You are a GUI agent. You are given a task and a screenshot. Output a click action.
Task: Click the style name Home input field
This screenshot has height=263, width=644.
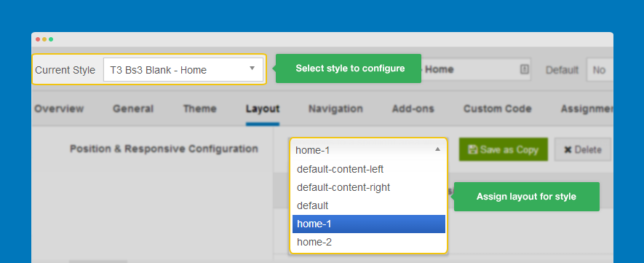click(477, 69)
